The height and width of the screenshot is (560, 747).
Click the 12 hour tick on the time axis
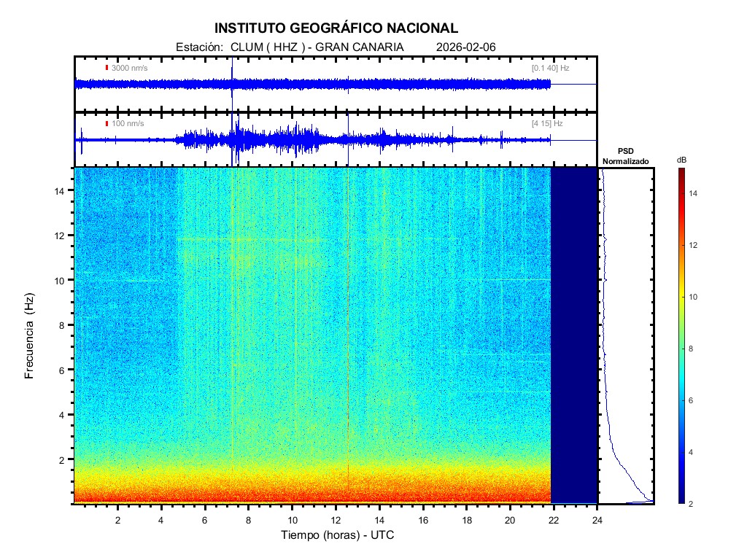click(336, 520)
